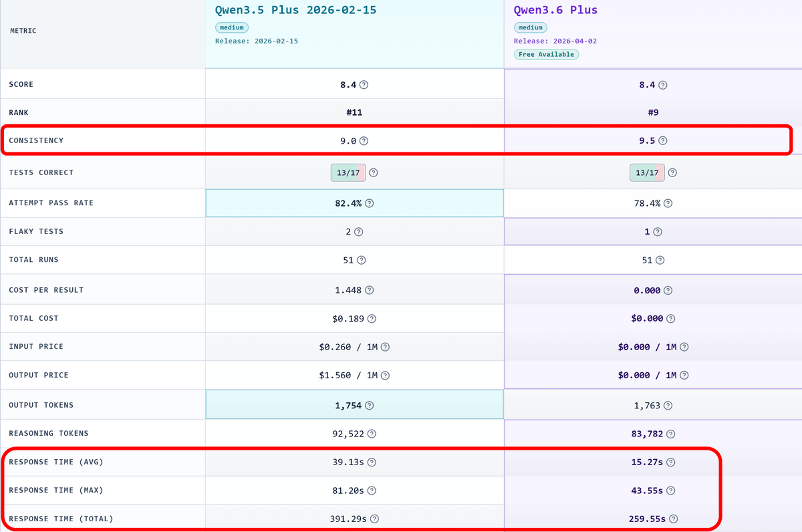Screen dimensions: 802x532
Task: Click info icon beside 259.55s total response time
Action: tap(674, 519)
